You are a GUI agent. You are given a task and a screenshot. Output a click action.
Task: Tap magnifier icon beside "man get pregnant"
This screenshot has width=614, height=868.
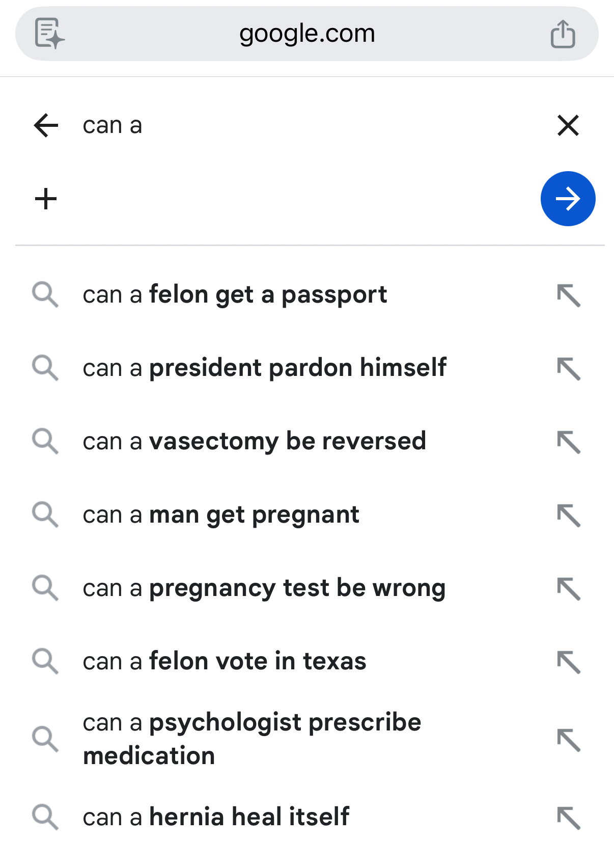point(45,514)
